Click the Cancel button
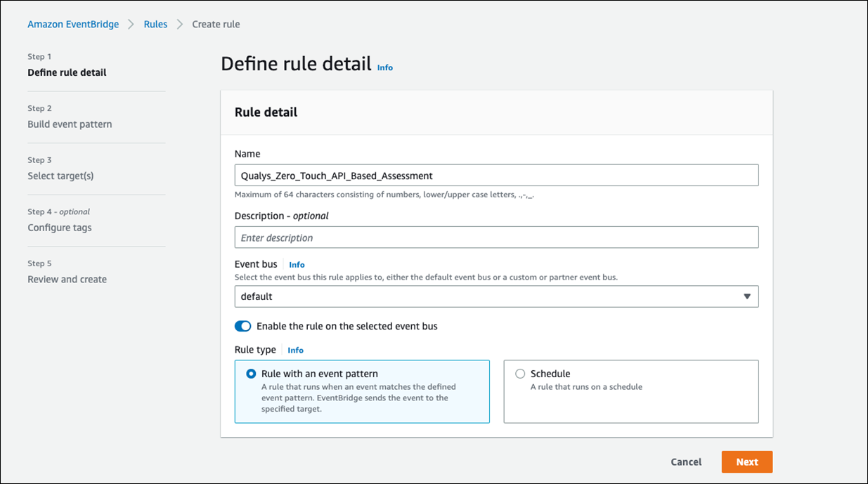868x484 pixels. (x=686, y=462)
